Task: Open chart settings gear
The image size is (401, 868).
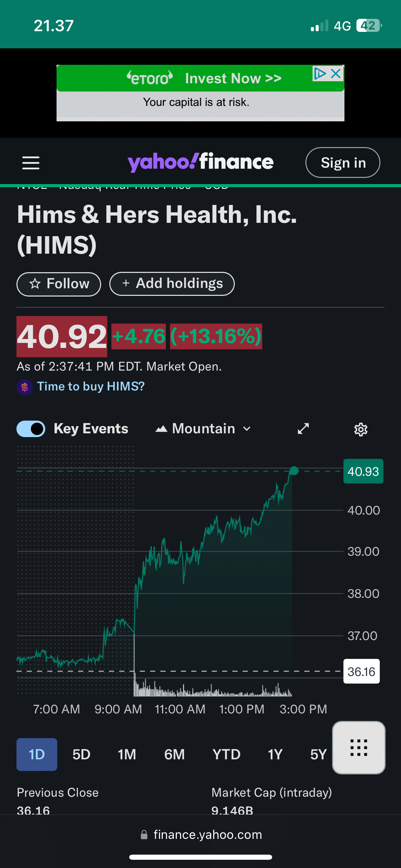Action: (x=361, y=429)
